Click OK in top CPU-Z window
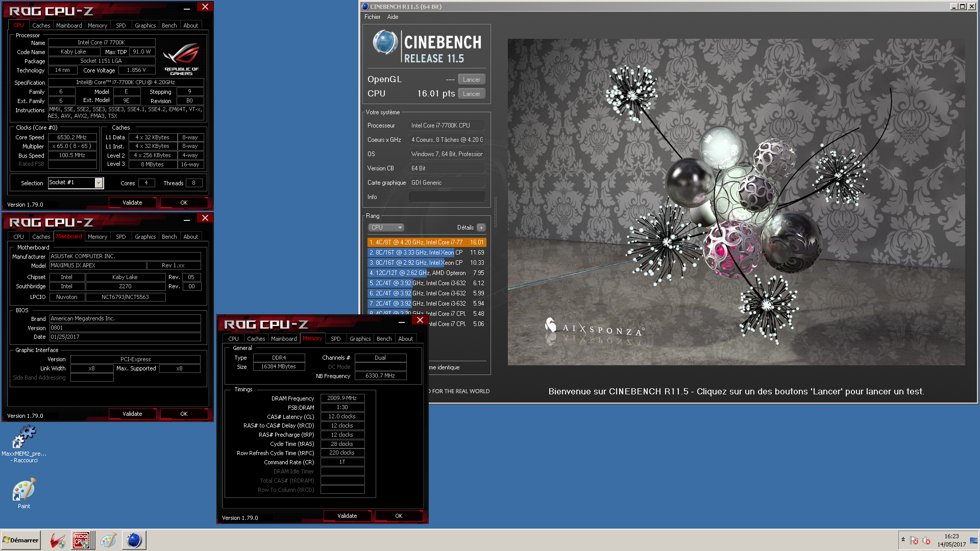 point(184,203)
